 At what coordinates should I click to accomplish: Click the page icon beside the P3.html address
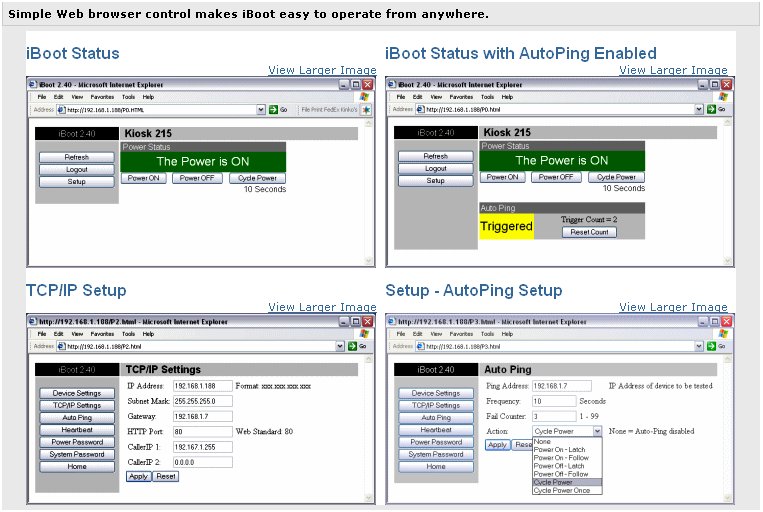420,347
